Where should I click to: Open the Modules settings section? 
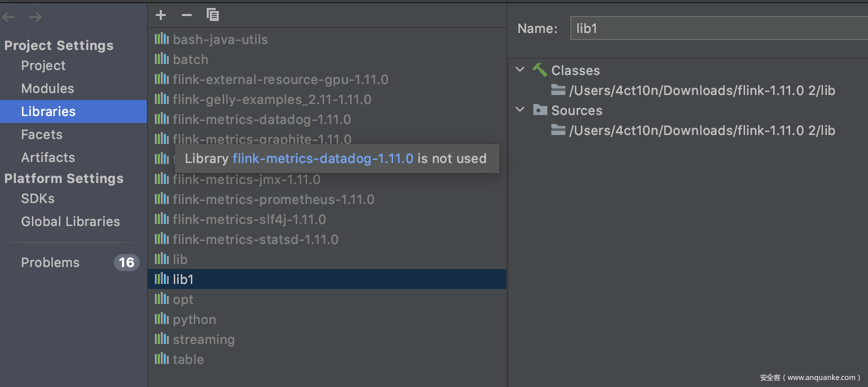pyautogui.click(x=47, y=88)
